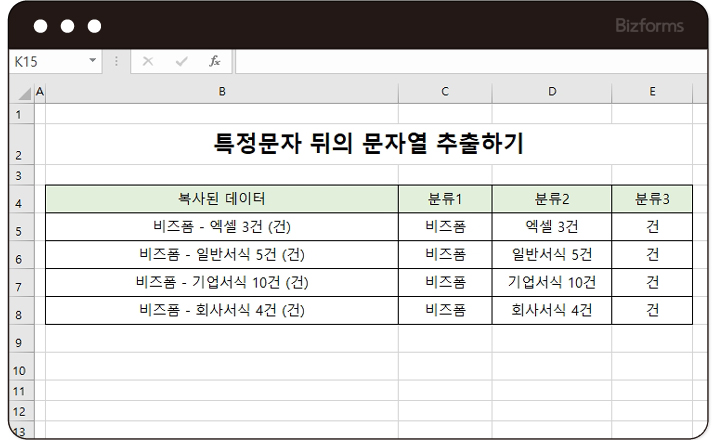Select row 7 header
This screenshot has height=440, width=715.
(x=21, y=283)
